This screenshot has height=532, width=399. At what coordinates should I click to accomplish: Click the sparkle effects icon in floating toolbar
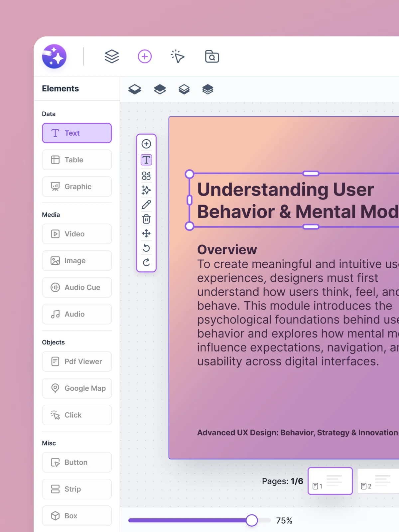(x=146, y=190)
